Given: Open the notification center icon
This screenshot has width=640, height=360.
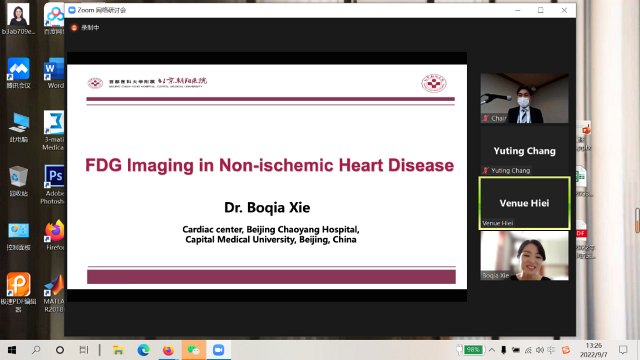Looking at the screenshot, I should point(623,350).
